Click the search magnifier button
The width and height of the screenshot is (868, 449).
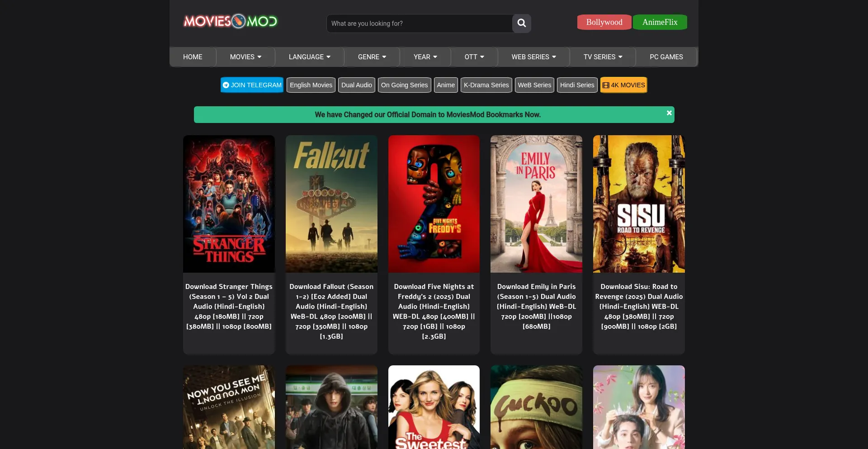[x=522, y=23]
